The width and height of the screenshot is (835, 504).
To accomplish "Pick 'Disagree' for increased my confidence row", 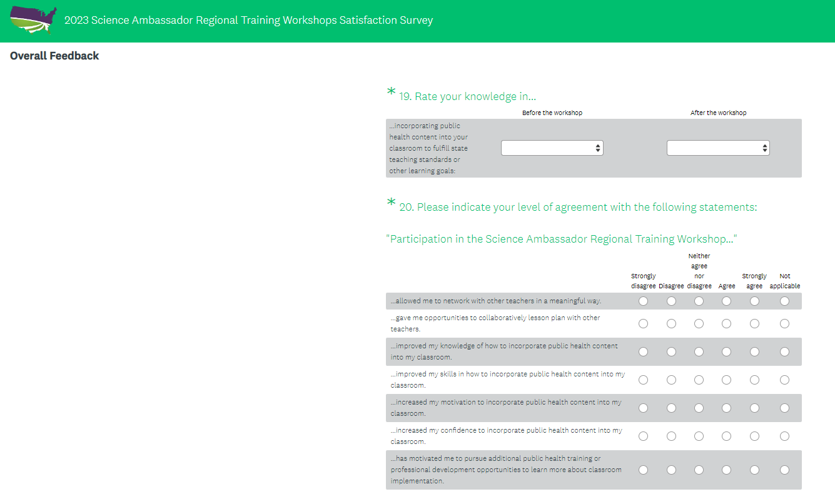I will (x=671, y=436).
